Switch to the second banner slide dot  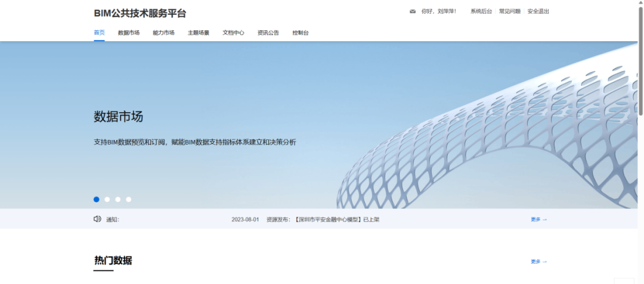pos(107,199)
